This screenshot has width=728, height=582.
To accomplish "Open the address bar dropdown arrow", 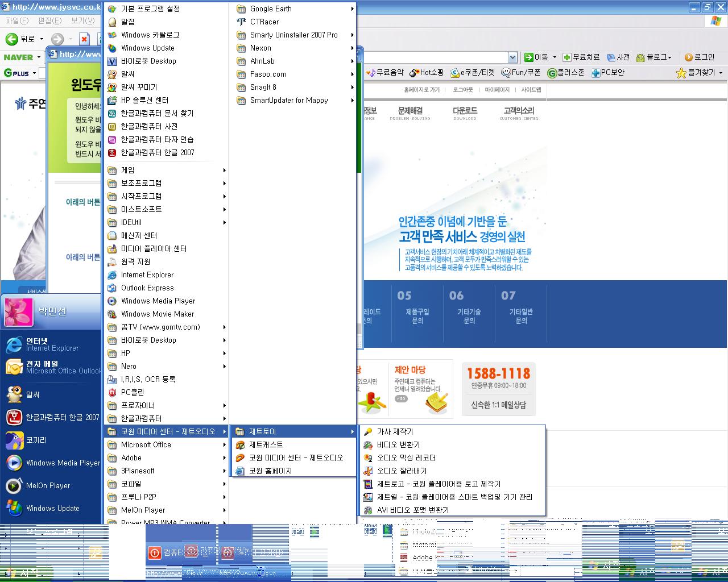I will tap(512, 57).
